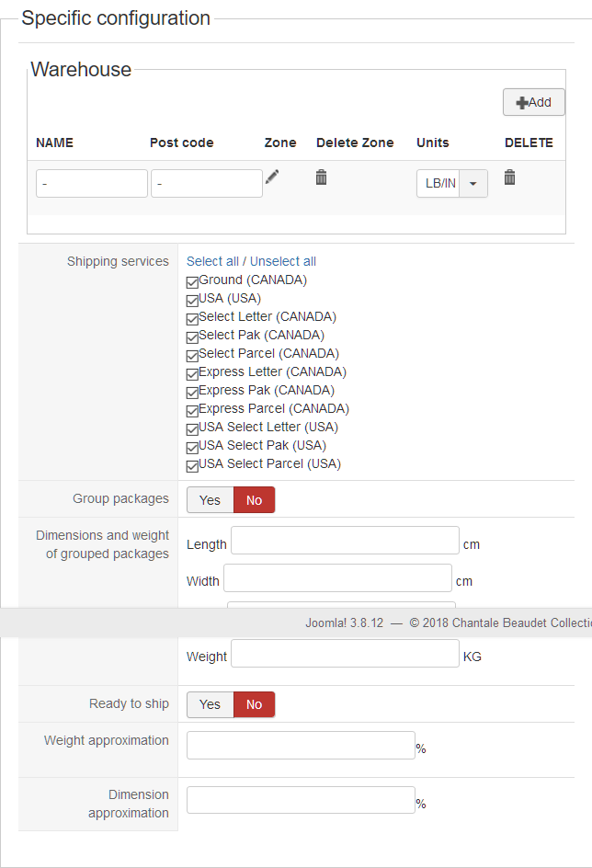Viewport: 592px width, 868px height.
Task: Focus the Length input field
Action: (345, 541)
